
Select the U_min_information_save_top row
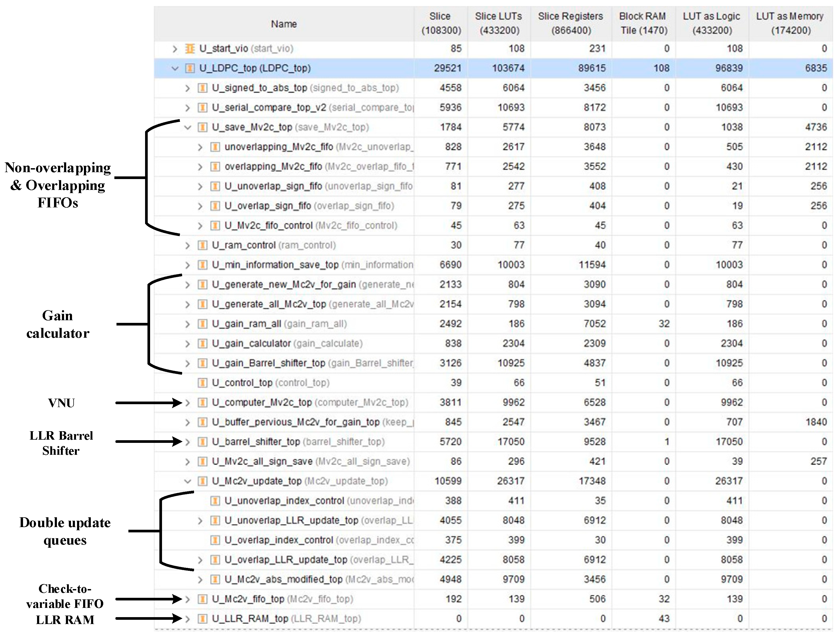point(275,265)
